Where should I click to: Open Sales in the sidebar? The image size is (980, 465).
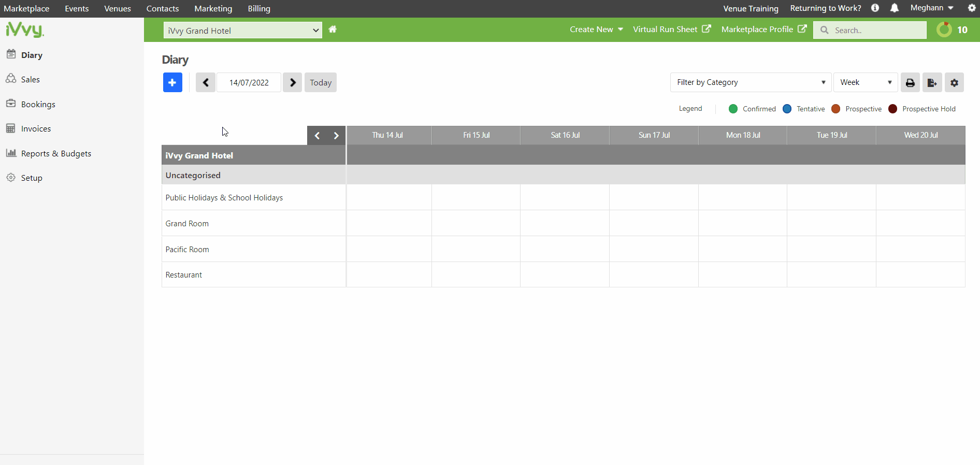pos(30,79)
